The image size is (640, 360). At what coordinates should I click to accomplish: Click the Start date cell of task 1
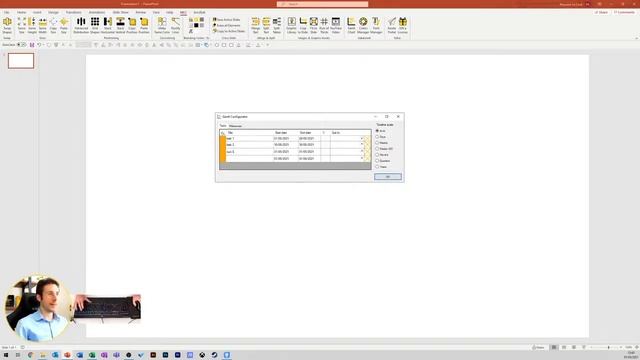click(285, 138)
